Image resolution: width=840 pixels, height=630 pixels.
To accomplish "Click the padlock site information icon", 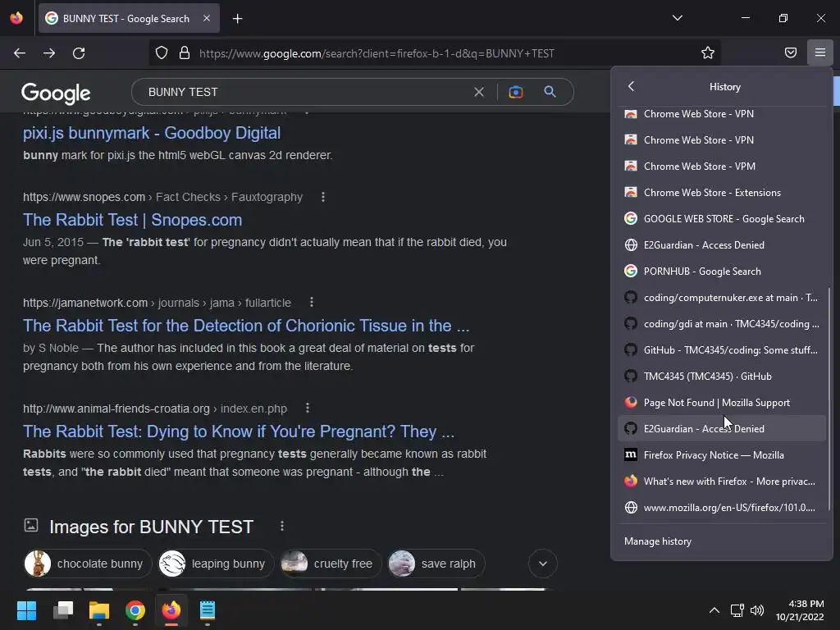I will click(185, 53).
